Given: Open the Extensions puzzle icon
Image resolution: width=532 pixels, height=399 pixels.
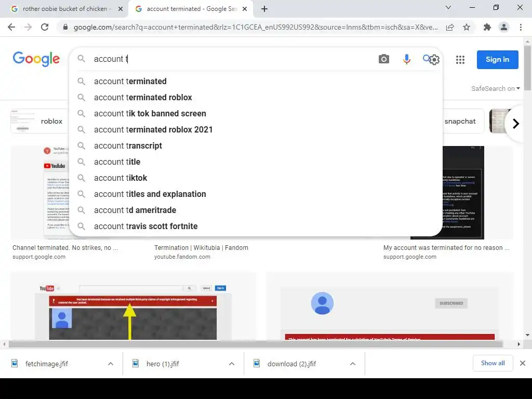Looking at the screenshot, I should (x=487, y=27).
